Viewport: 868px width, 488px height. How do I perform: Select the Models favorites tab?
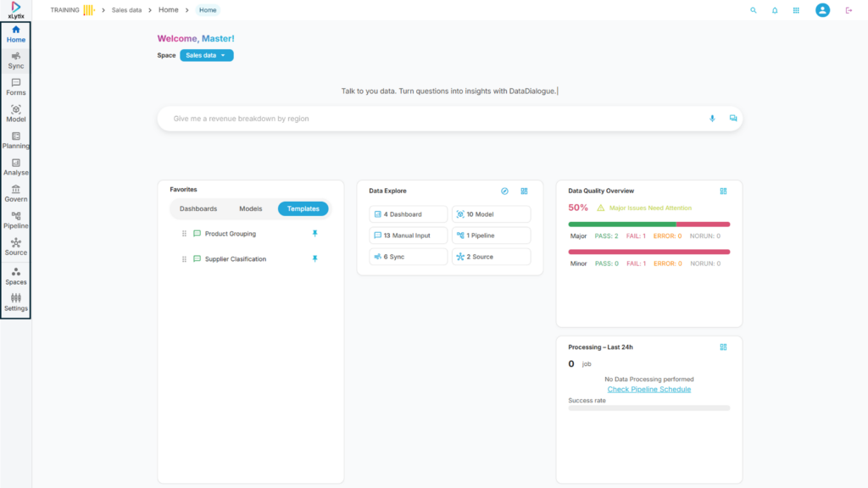point(250,208)
